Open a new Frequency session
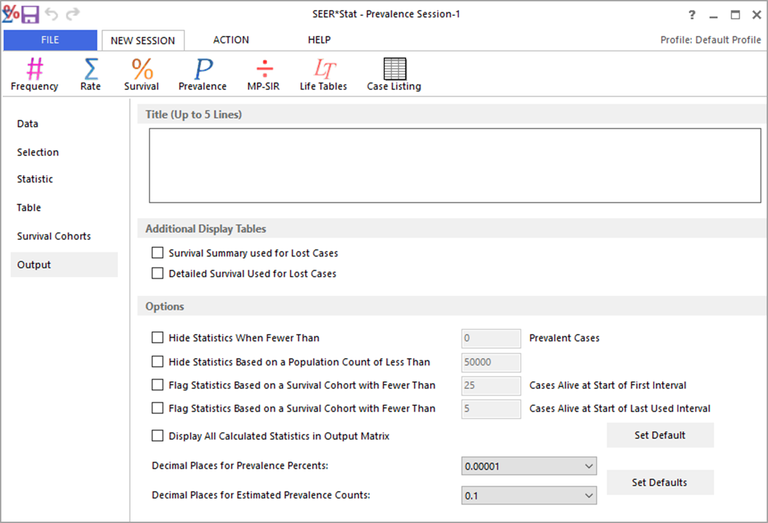 (x=34, y=75)
